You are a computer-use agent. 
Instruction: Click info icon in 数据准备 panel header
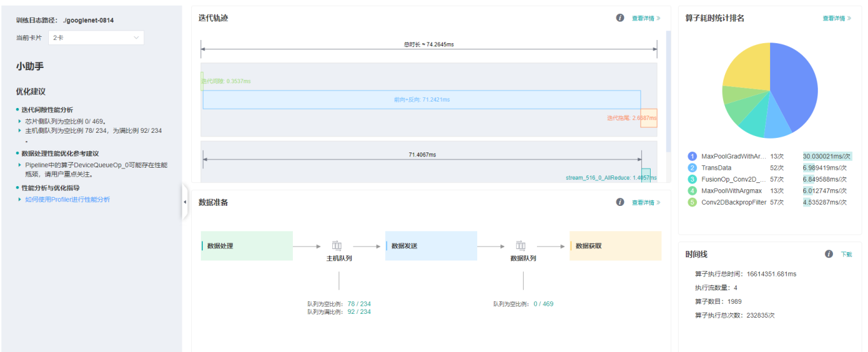pos(620,202)
